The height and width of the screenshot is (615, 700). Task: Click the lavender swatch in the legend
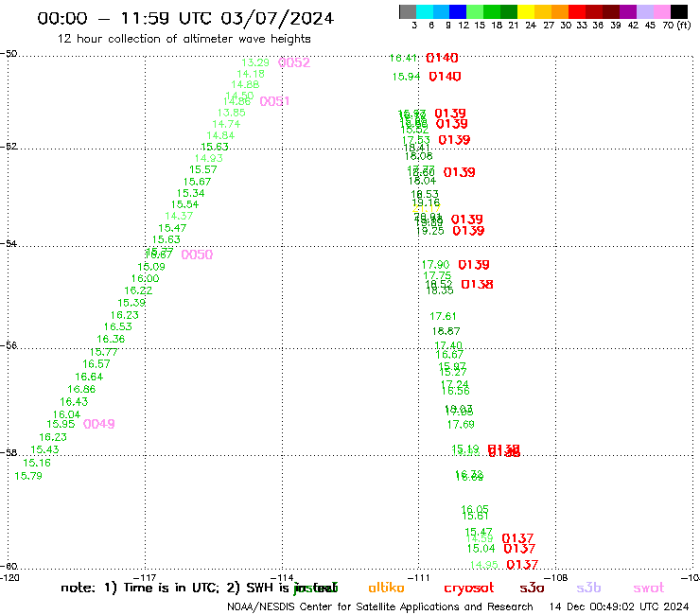(644, 11)
